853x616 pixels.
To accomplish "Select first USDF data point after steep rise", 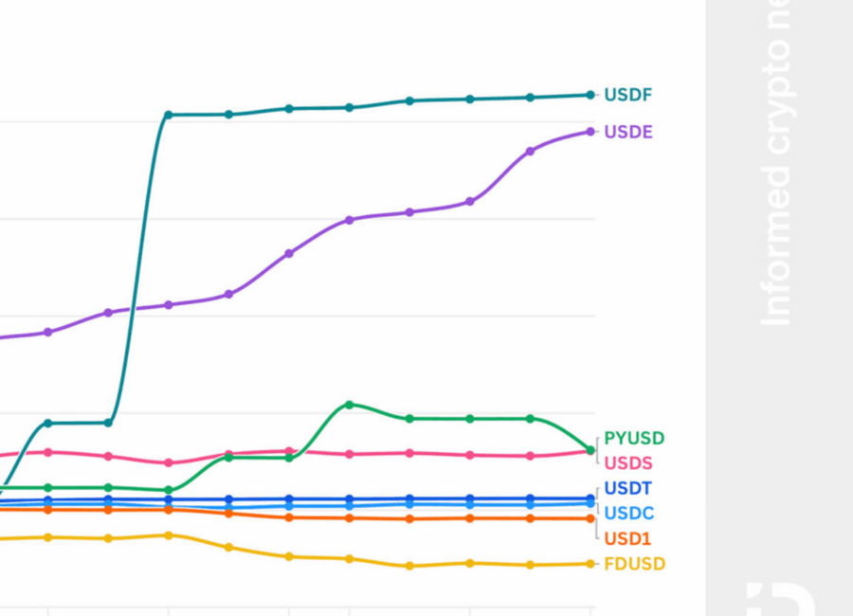I will point(168,115).
